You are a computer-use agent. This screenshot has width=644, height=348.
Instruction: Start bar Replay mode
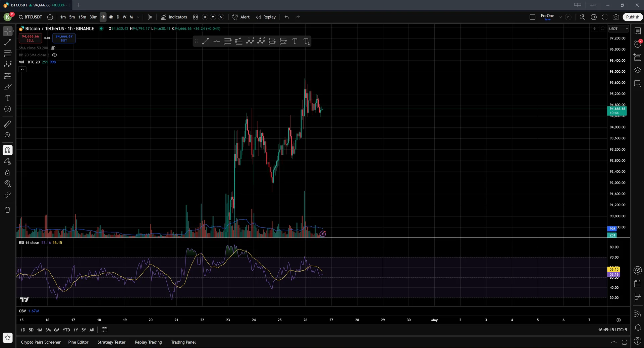(x=266, y=17)
